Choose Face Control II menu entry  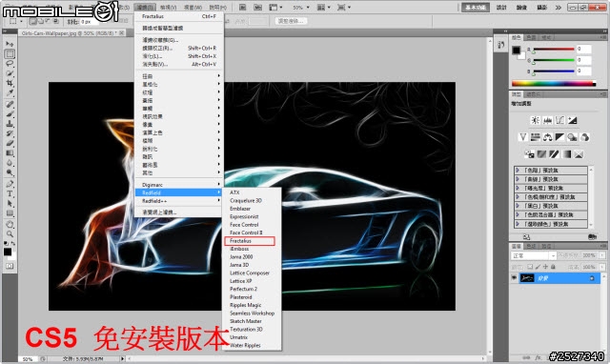(252, 233)
